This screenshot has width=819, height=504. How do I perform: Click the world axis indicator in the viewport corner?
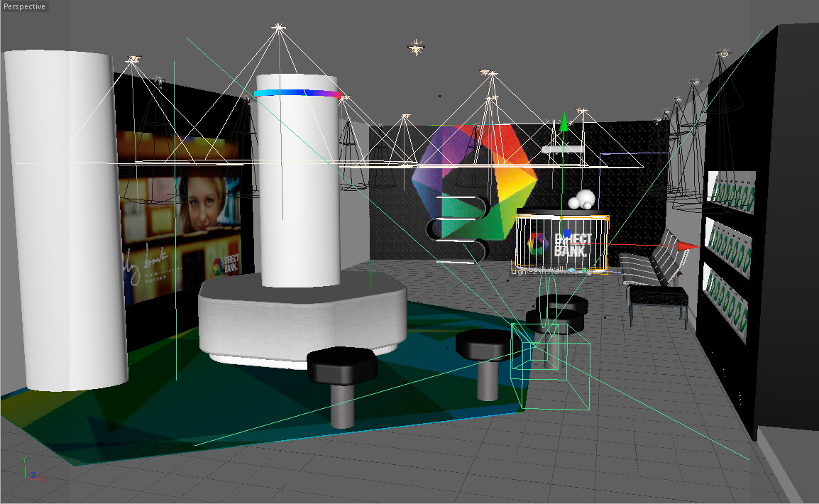[33, 470]
